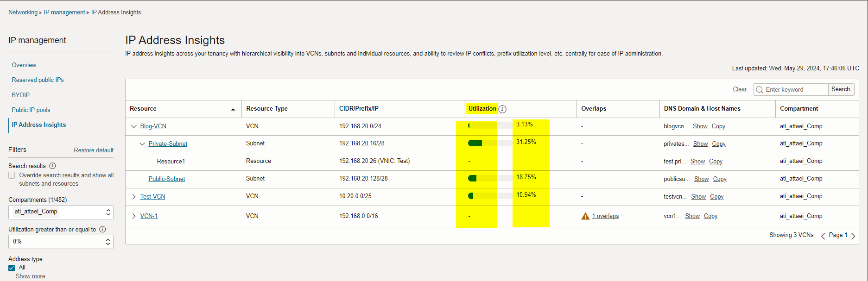Click the 192.168.0.0/16 CIDR cell
This screenshot has height=281, width=868.
(x=358, y=216)
